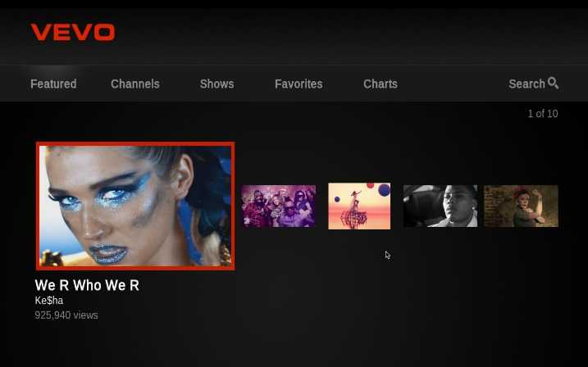Click the "We R Who We R" title

tap(87, 285)
